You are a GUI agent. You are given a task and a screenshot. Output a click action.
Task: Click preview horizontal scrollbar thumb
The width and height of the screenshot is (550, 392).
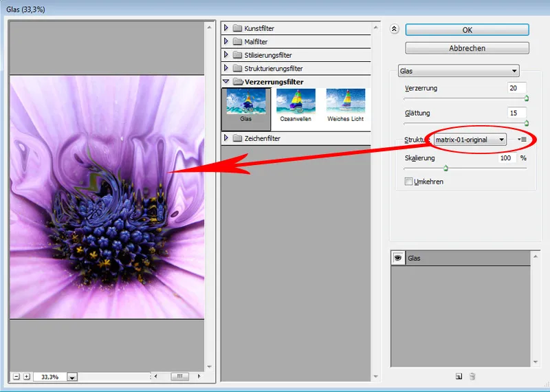(179, 376)
